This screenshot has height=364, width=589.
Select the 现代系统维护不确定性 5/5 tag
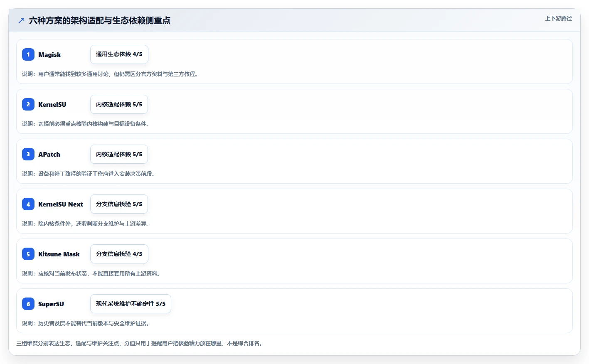tap(131, 304)
